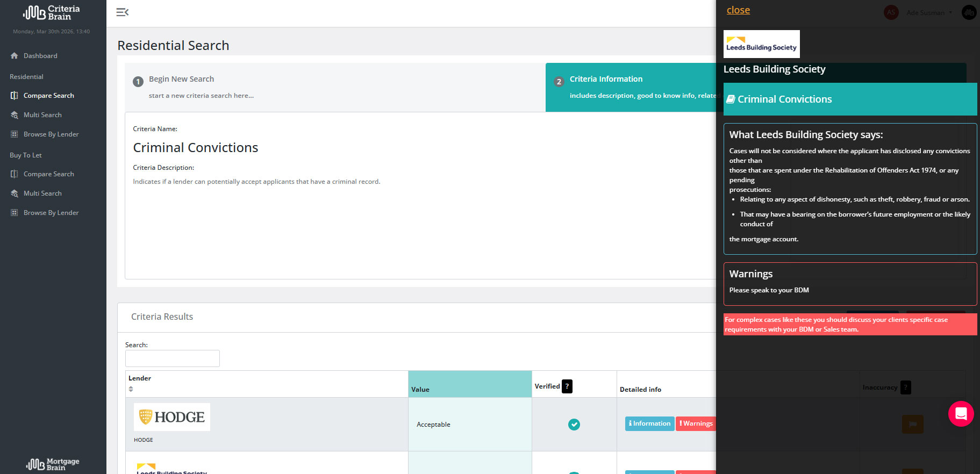Click the Verified column help question mark
Image resolution: width=980 pixels, height=474 pixels.
tap(567, 386)
